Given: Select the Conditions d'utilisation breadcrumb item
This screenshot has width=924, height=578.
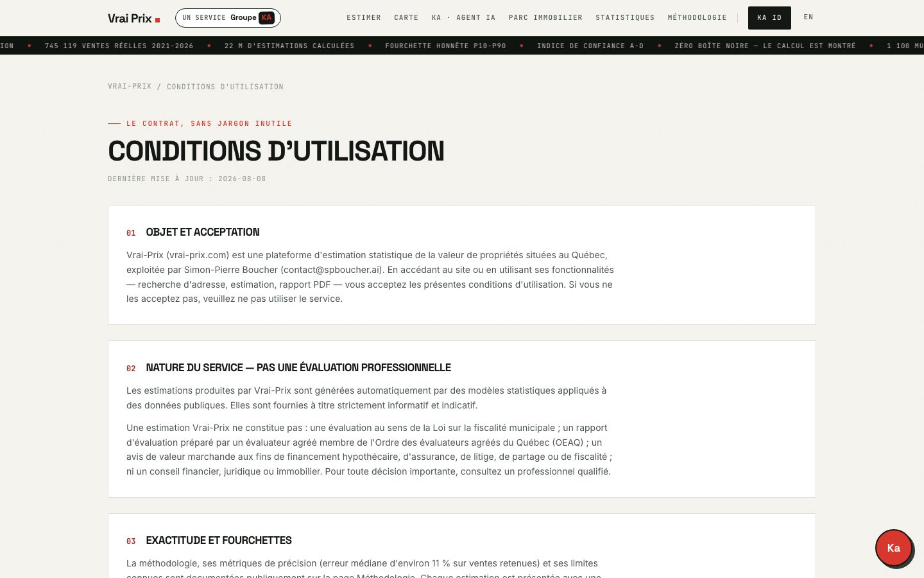Looking at the screenshot, I should point(225,87).
